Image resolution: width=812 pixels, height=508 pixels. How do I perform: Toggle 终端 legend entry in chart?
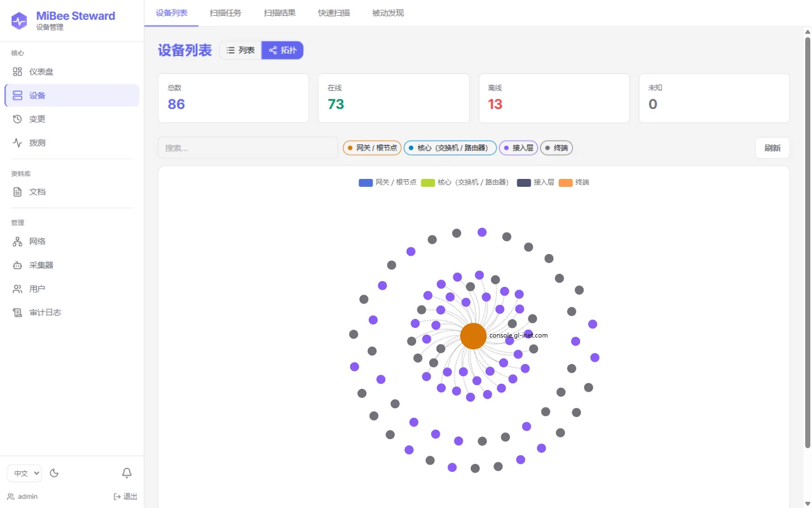[574, 182]
